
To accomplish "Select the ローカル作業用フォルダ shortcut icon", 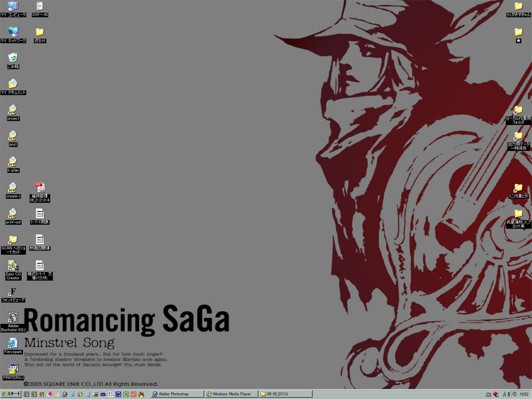I will [x=518, y=115].
